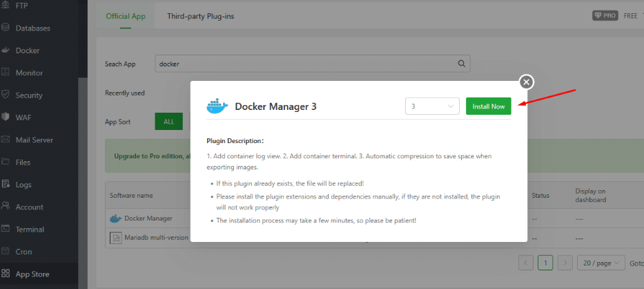This screenshot has width=644, height=289.
Task: Click the PRO diamond badge
Action: click(605, 16)
